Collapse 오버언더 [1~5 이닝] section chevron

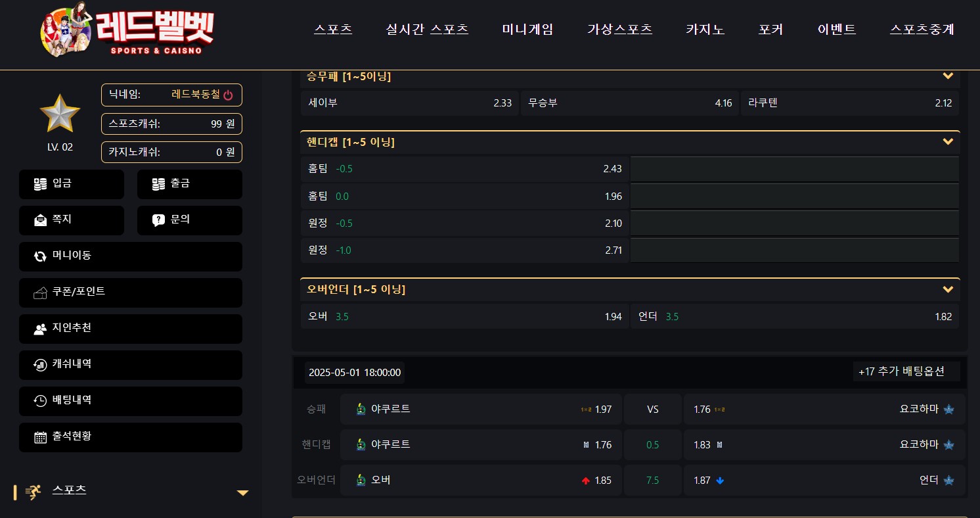click(948, 289)
